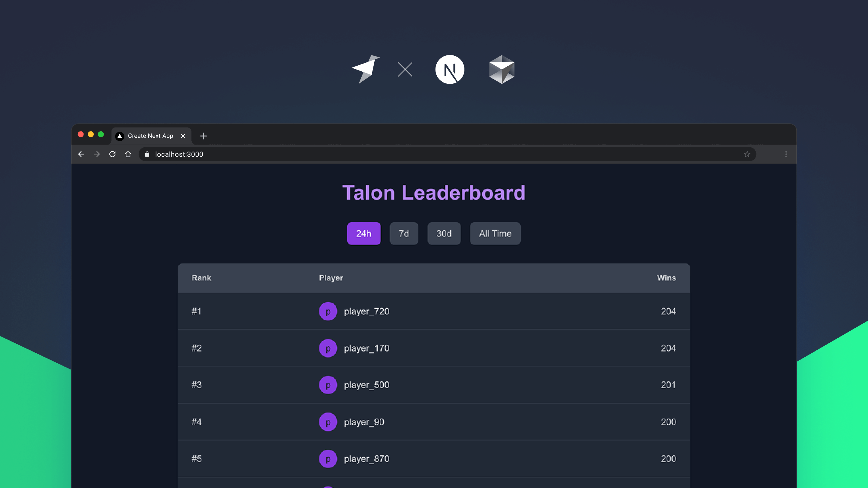
Task: Bookmark the page with the star icon
Action: tap(747, 154)
